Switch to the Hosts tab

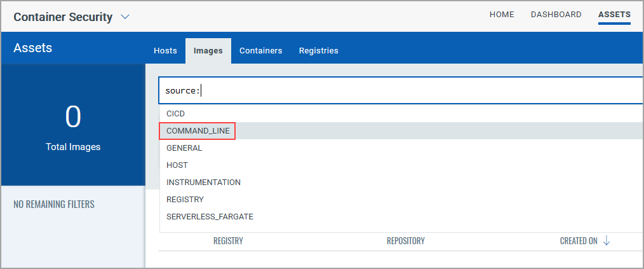165,51
